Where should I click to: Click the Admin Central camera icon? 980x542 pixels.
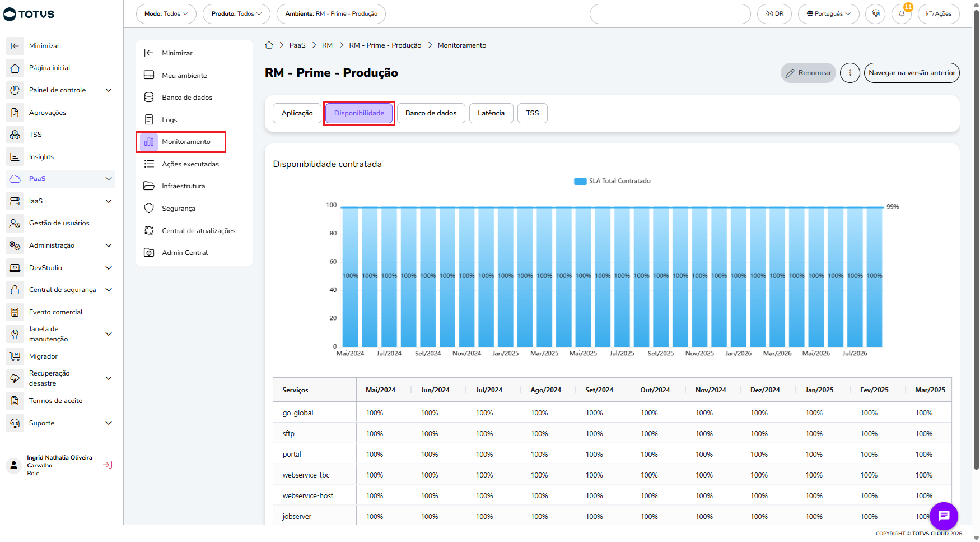149,253
